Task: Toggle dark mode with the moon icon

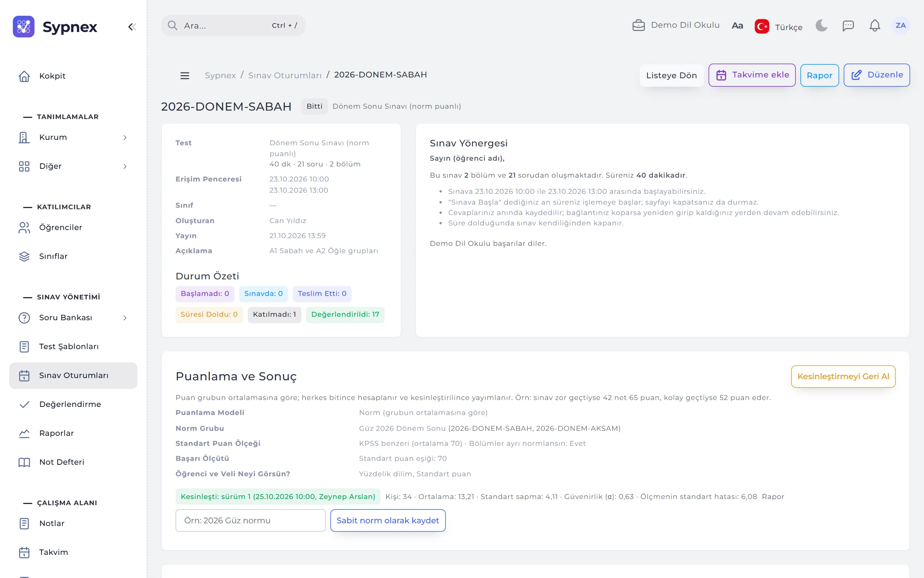Action: tap(821, 25)
